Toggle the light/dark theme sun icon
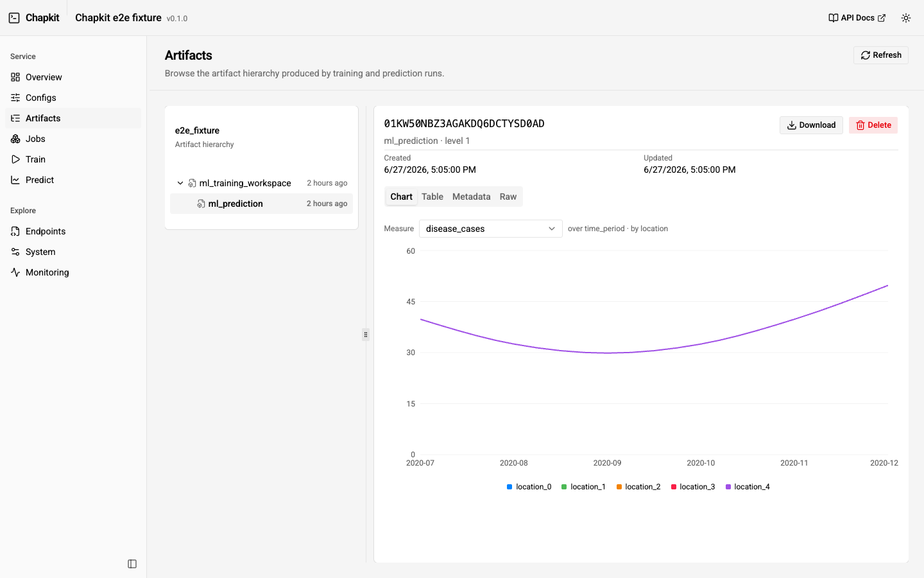The width and height of the screenshot is (924, 578). (906, 18)
